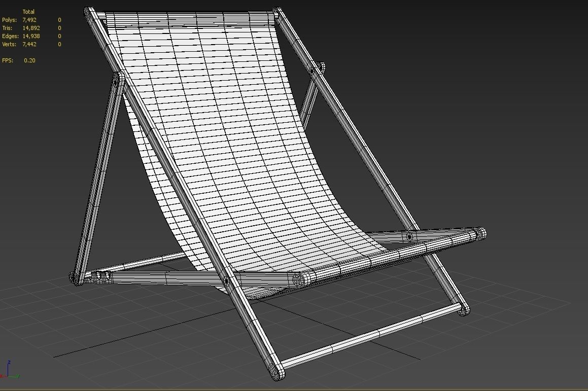Click the frame rate value "0.20"
The image size is (588, 391).
pyautogui.click(x=29, y=60)
